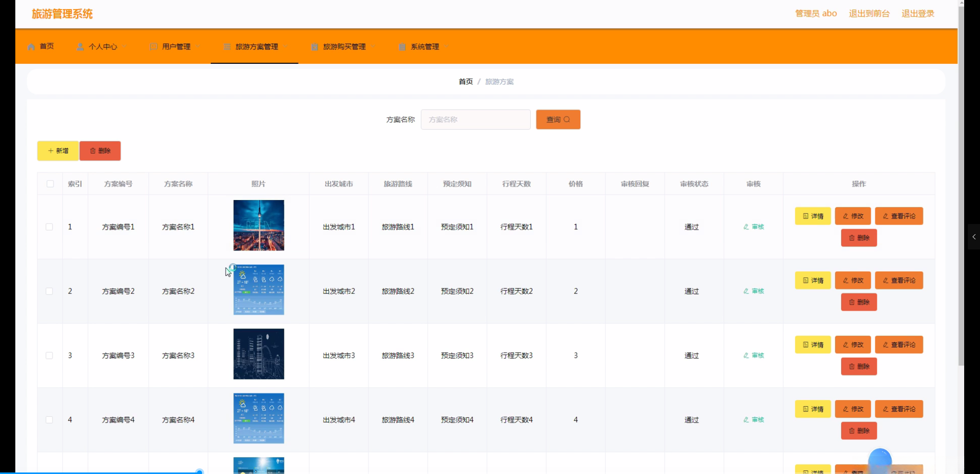
Task: Check the checkbox for row 方案编号3
Action: coord(49,356)
